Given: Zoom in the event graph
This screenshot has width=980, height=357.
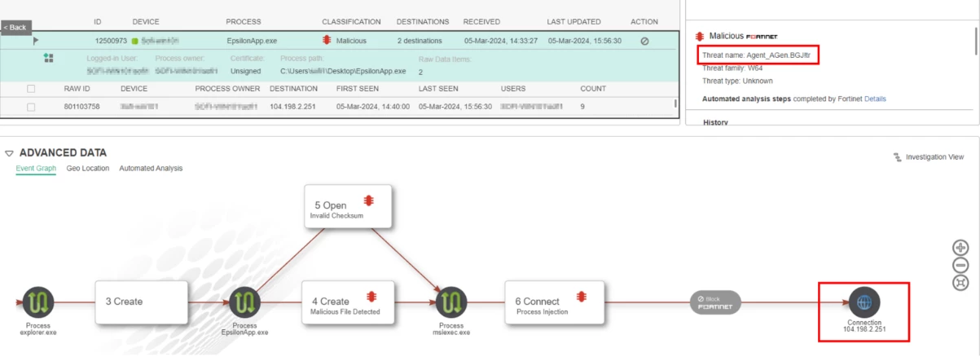Looking at the screenshot, I should [960, 248].
